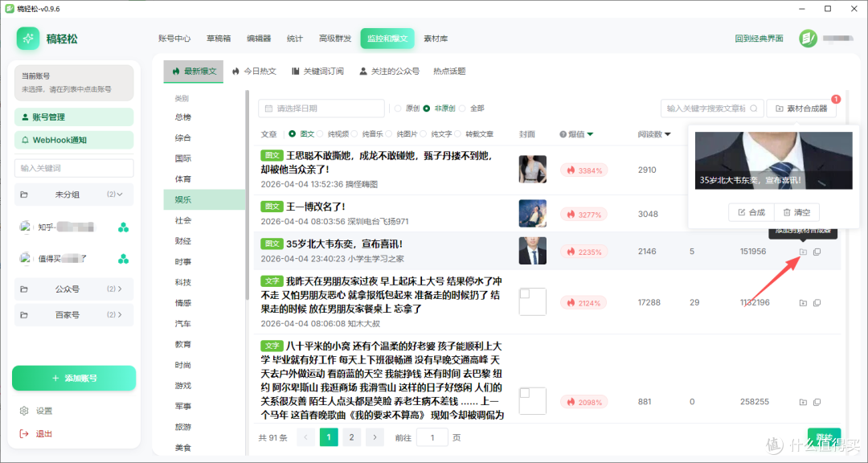The width and height of the screenshot is (868, 463).
Task: Click the 清空 button in popup
Action: coord(796,212)
